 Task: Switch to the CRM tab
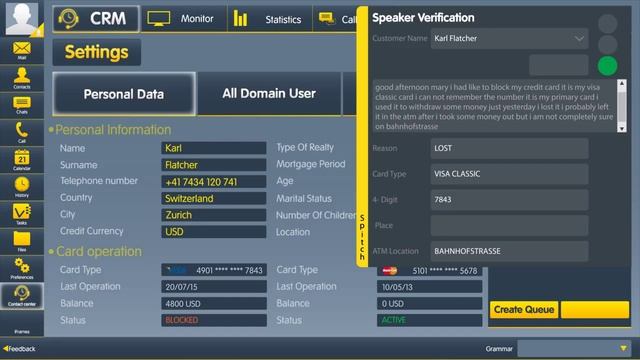click(96, 18)
